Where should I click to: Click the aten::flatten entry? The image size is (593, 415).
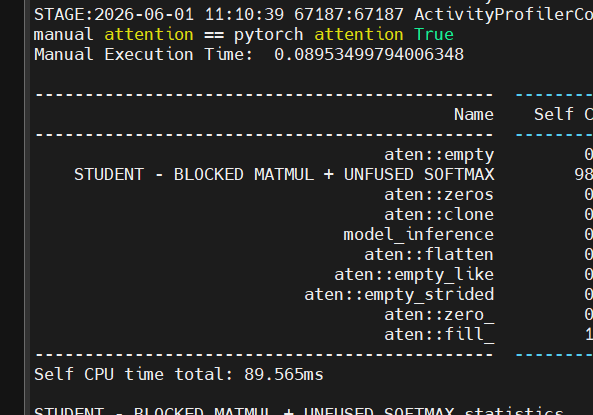(429, 255)
